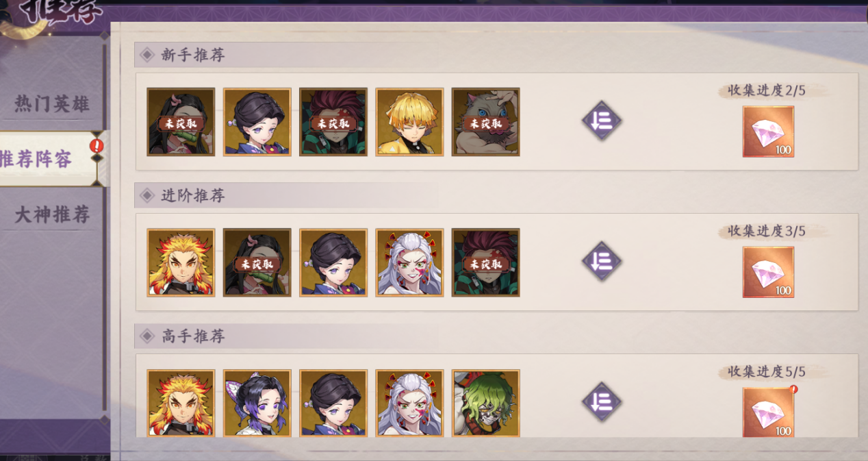Select unobtained red-haired hero in 进阶推荐 row
The image size is (868, 461).
pos(485,262)
